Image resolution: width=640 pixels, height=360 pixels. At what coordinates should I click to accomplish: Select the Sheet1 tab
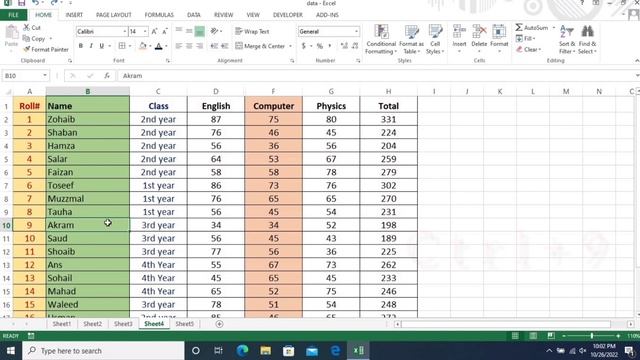[x=62, y=324]
